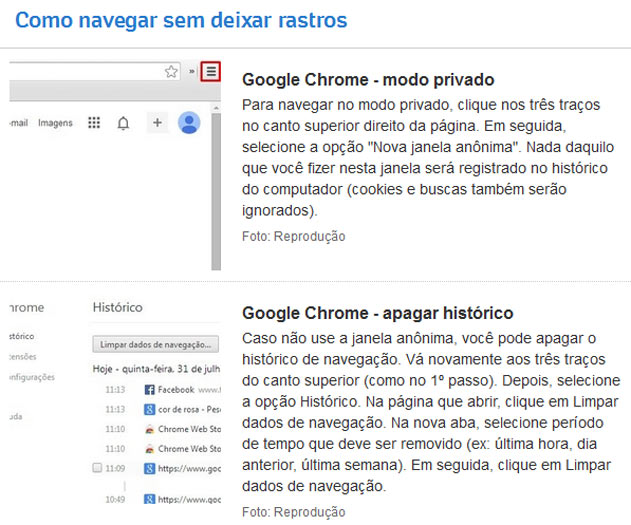The width and height of the screenshot is (631, 525).
Task: Click the first 'Foto: Reprodução' credit under modo privado
Action: [293, 236]
